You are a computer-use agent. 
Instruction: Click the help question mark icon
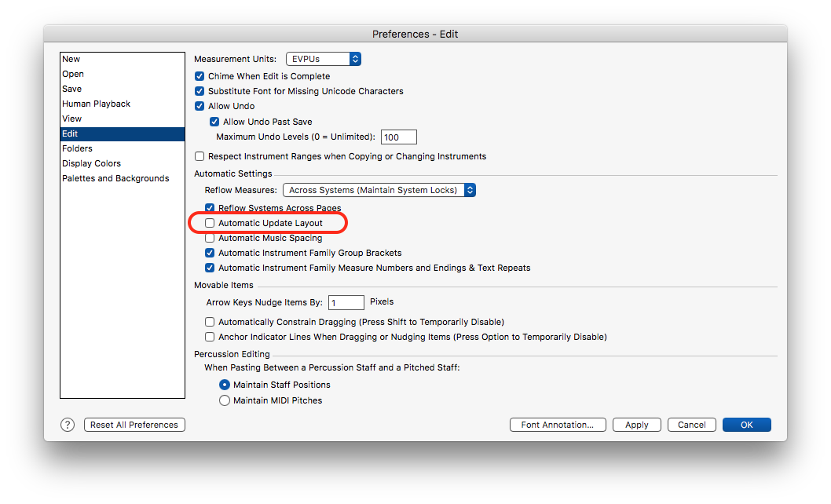point(68,425)
